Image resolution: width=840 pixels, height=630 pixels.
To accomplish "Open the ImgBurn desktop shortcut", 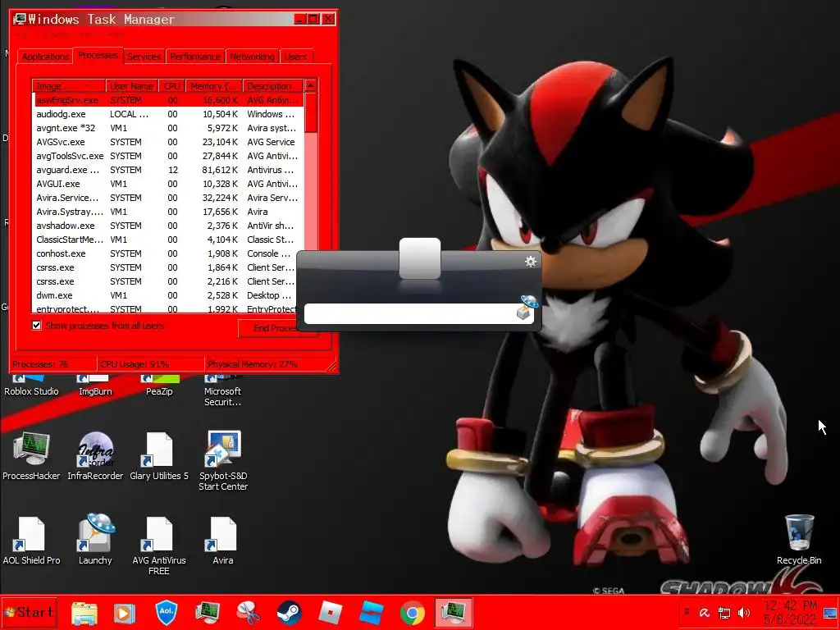I will (95, 386).
